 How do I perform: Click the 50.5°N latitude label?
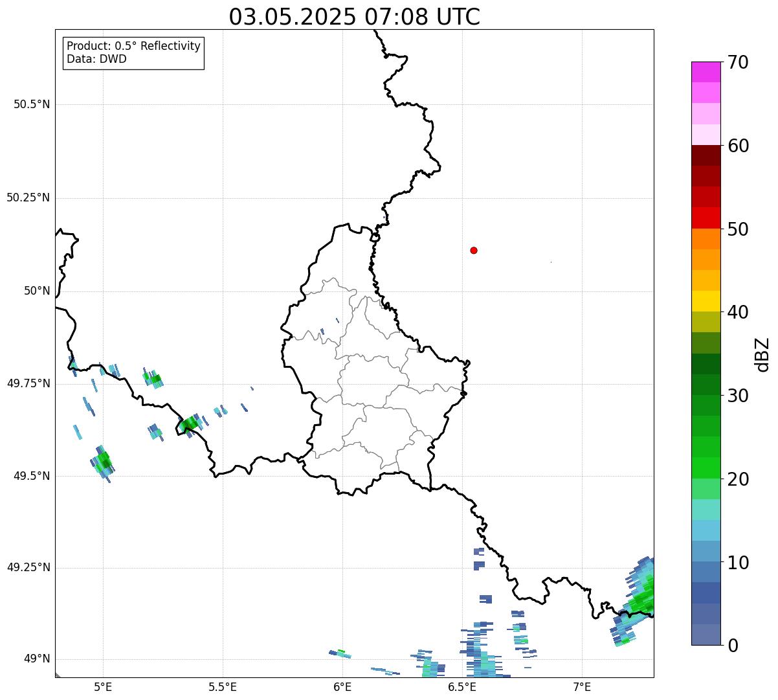[32, 104]
